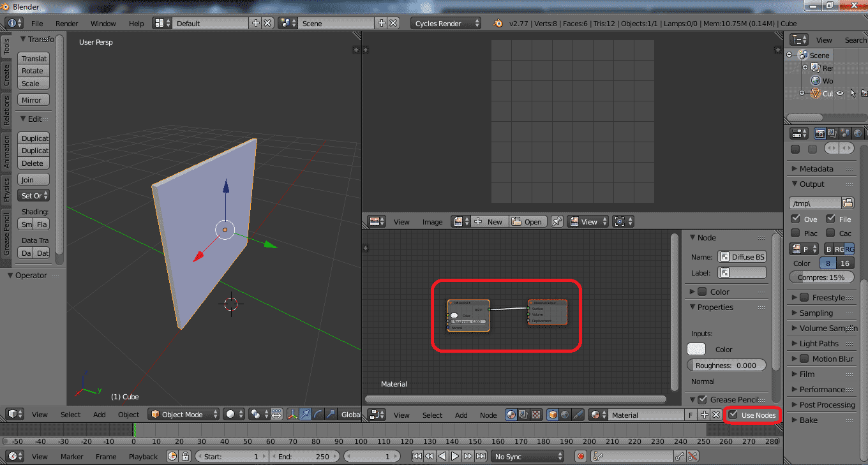This screenshot has height=465, width=868.
Task: Open the render engine dropdown showing Cycles Render
Action: [445, 22]
